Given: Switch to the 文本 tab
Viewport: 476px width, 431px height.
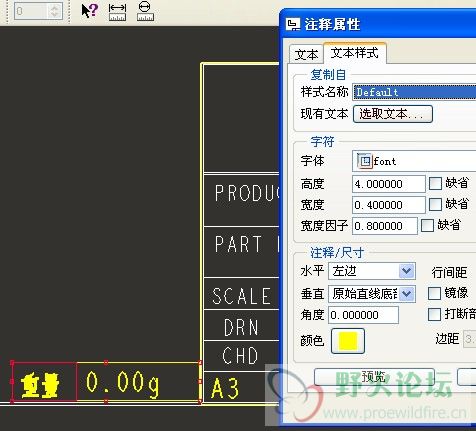Looking at the screenshot, I should click(306, 54).
